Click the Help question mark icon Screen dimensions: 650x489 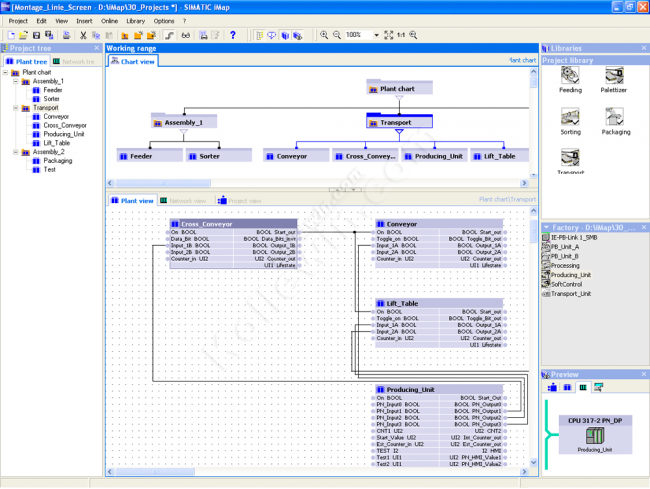pyautogui.click(x=233, y=35)
